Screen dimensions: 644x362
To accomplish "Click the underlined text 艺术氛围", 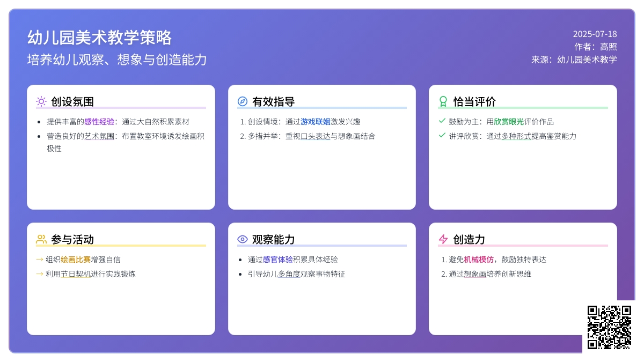I will coord(99,136).
